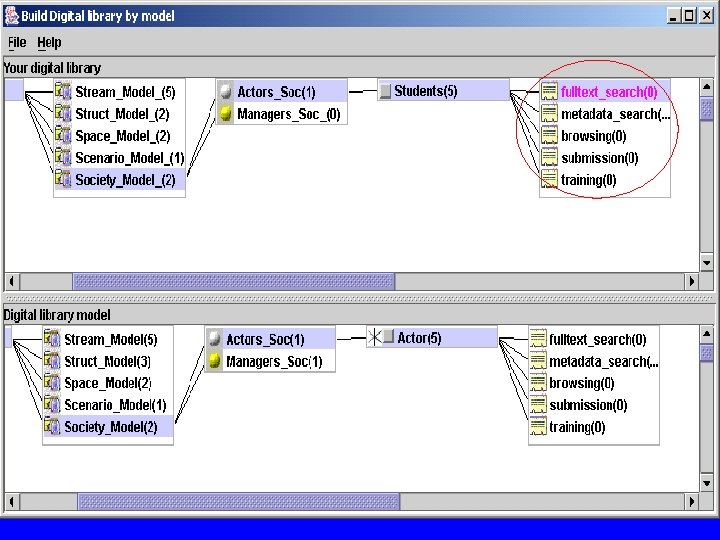Click the upper panel vertical scroll-up arrow
The height and width of the screenshot is (540, 720).
707,87
